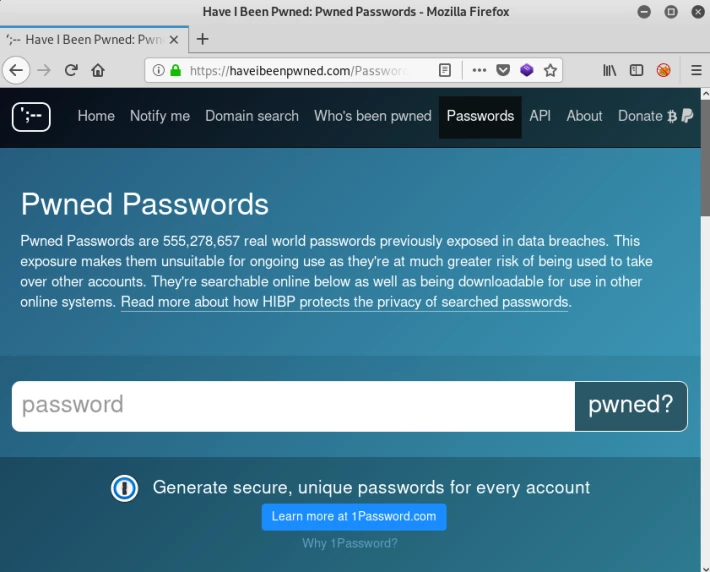This screenshot has height=572, width=710.
Task: Toggle reader view icon
Action: point(445,70)
